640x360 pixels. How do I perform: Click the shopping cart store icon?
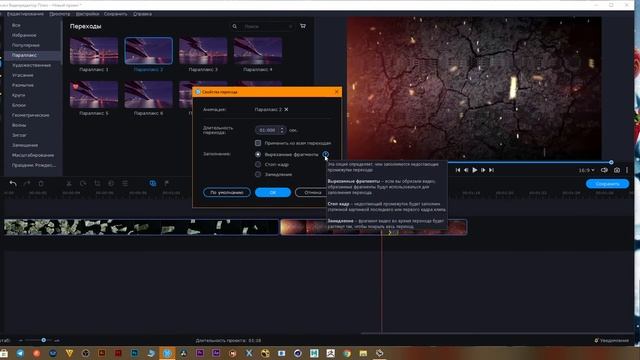303,26
